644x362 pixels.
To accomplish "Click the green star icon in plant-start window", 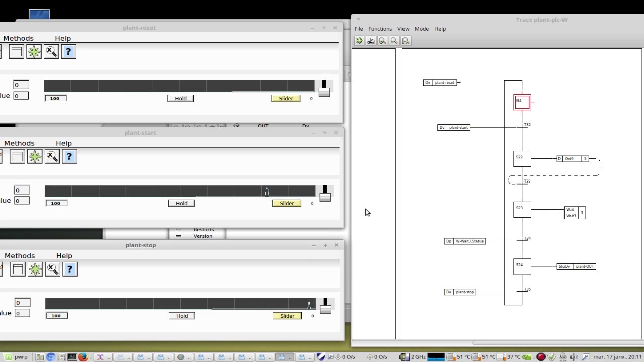I will 35,156.
